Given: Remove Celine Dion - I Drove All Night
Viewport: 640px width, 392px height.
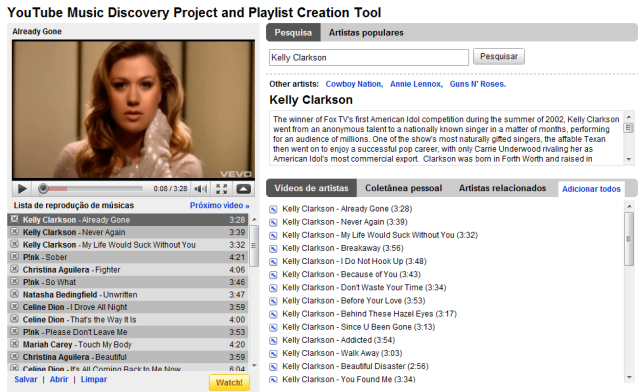Looking at the screenshot, I should [14, 306].
